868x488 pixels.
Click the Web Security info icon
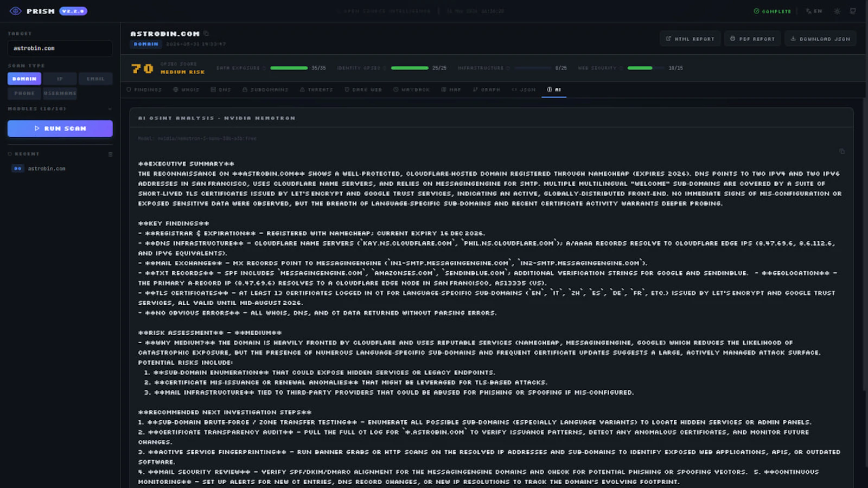pyautogui.click(x=621, y=68)
